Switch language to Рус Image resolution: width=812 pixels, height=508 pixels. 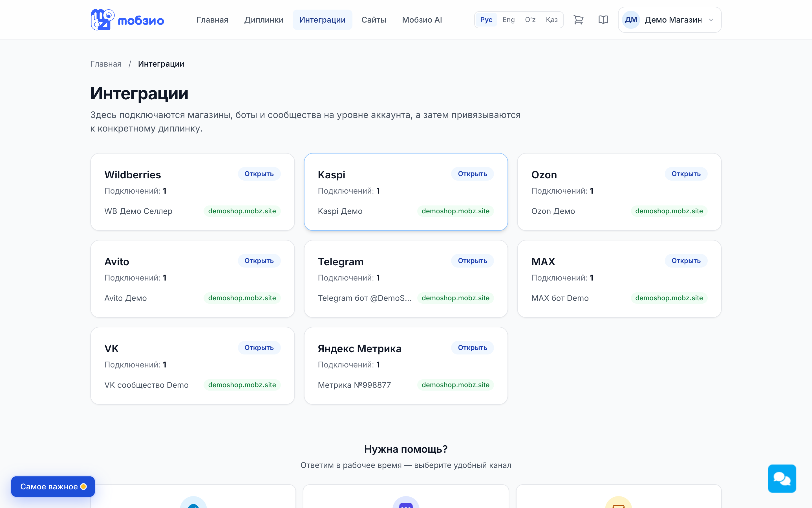tap(486, 20)
